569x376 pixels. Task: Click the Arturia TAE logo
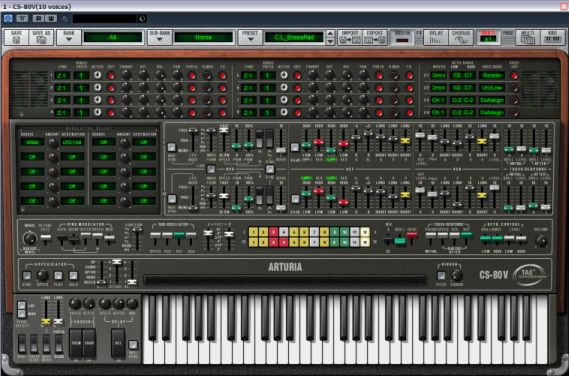(529, 275)
